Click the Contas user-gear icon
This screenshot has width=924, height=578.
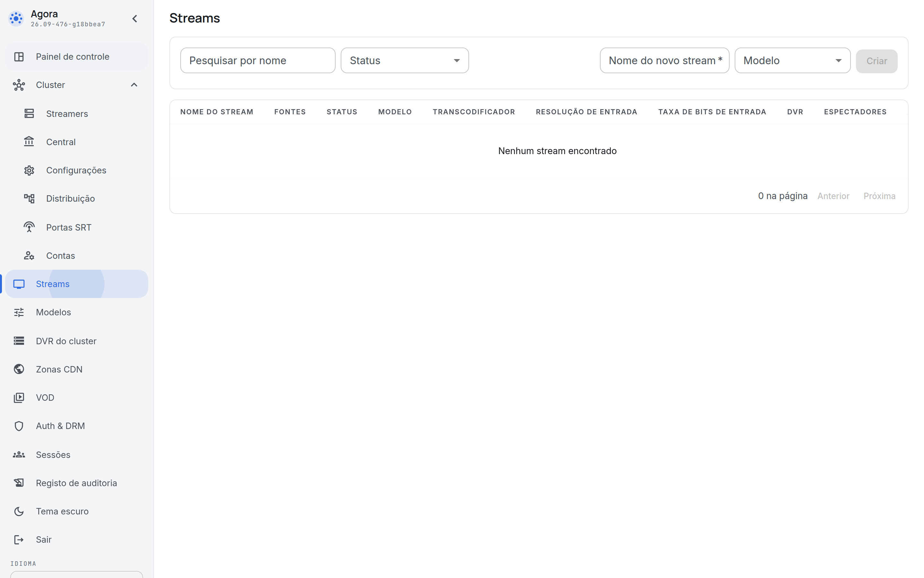point(30,255)
